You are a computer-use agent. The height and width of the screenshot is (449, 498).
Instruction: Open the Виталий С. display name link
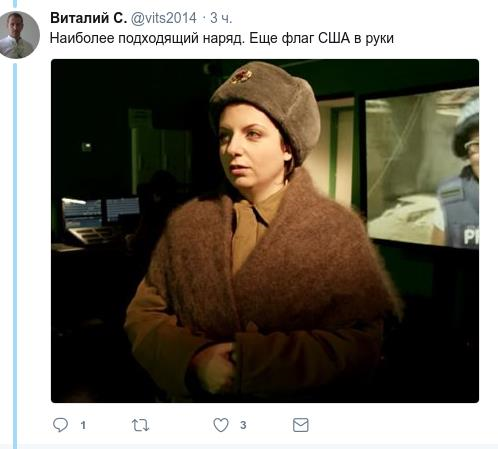88,18
